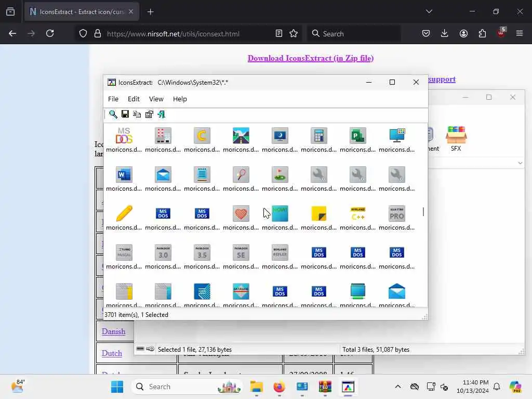Open the Danish translation link
The width and height of the screenshot is (532, 399).
[113, 331]
